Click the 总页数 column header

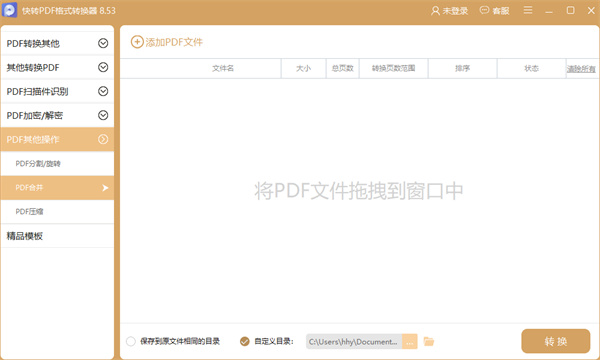342,68
